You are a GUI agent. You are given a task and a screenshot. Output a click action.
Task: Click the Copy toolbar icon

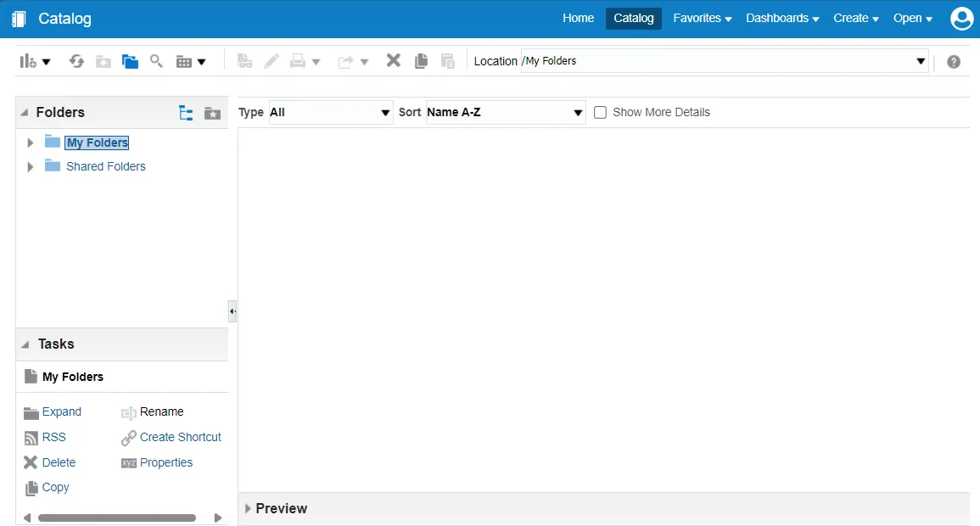pos(421,61)
